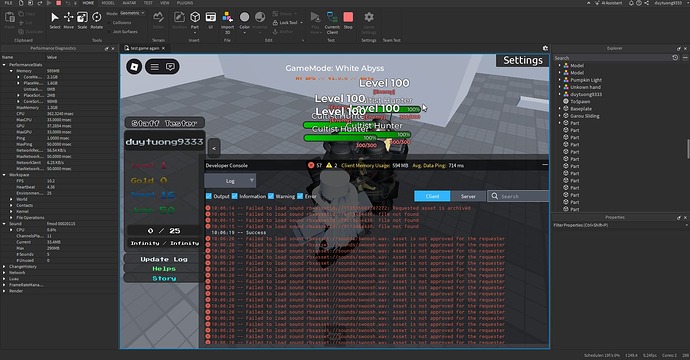This screenshot has height=360, width=690.
Task: Open notifications bell
Action: tap(631, 3)
